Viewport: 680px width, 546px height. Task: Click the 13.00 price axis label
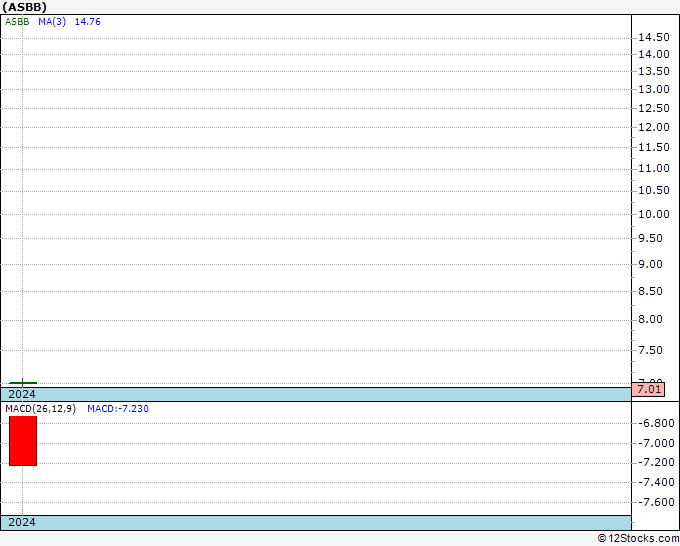[654, 89]
